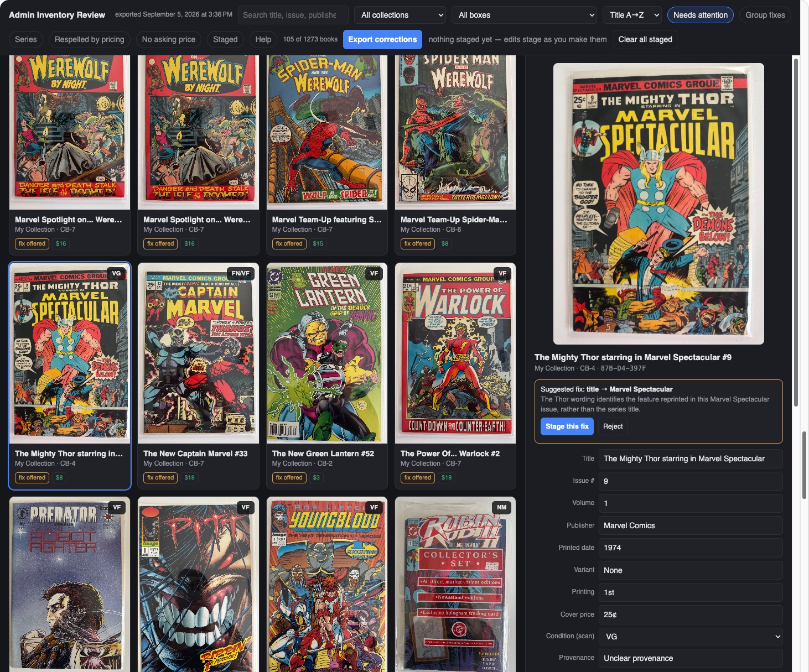Viewport: 809px width, 672px height.
Task: Edit the Publisher field Marvel Comics
Action: 691,525
